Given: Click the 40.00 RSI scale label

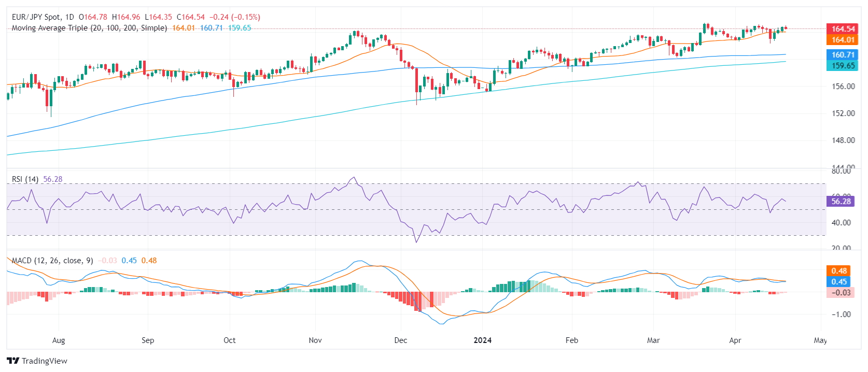Looking at the screenshot, I should [842, 223].
